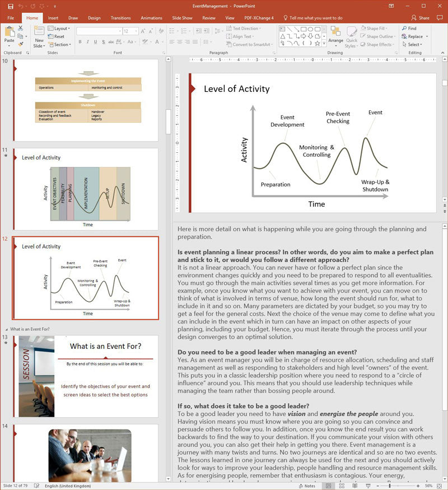The image size is (448, 490).
Task: Open the Design ribbon tab
Action: point(94,18)
